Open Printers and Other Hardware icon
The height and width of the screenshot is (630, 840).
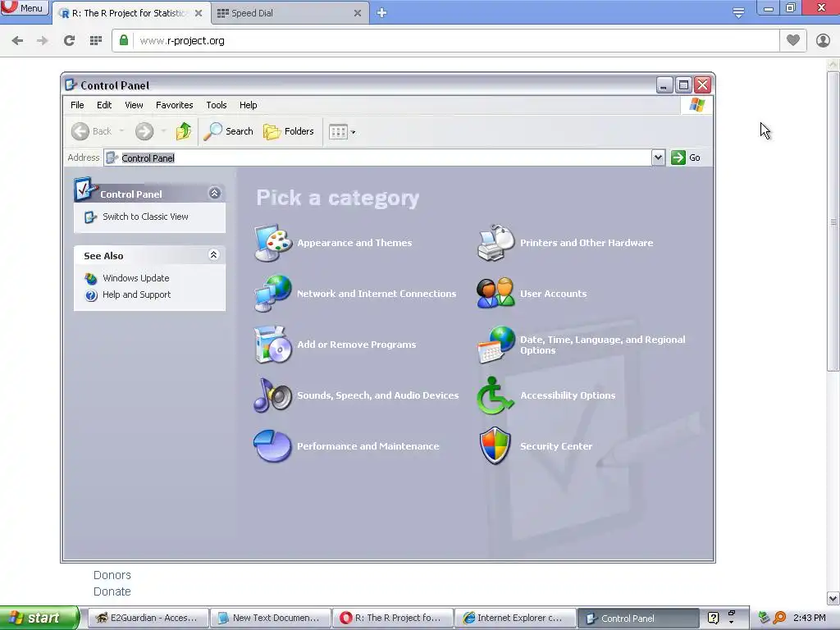click(x=495, y=243)
